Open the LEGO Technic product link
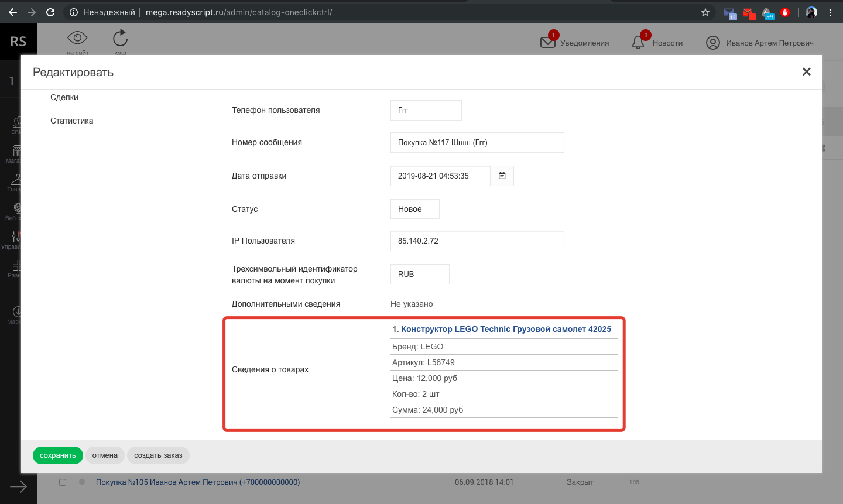This screenshot has width=843, height=504. (506, 329)
